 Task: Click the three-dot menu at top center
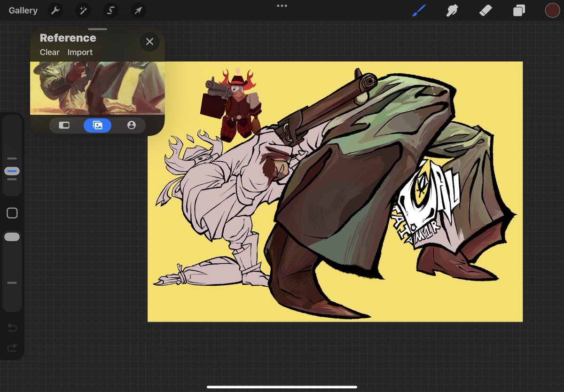click(282, 6)
